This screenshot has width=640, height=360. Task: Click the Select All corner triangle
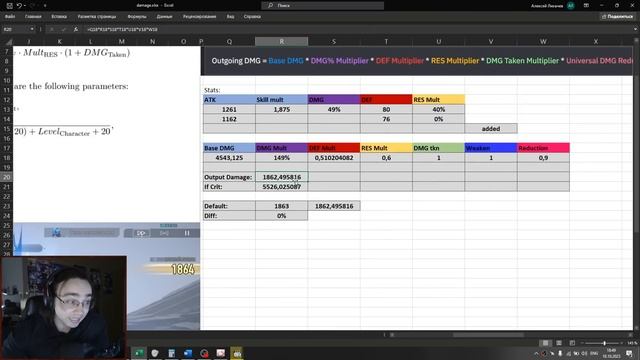(x=8, y=42)
